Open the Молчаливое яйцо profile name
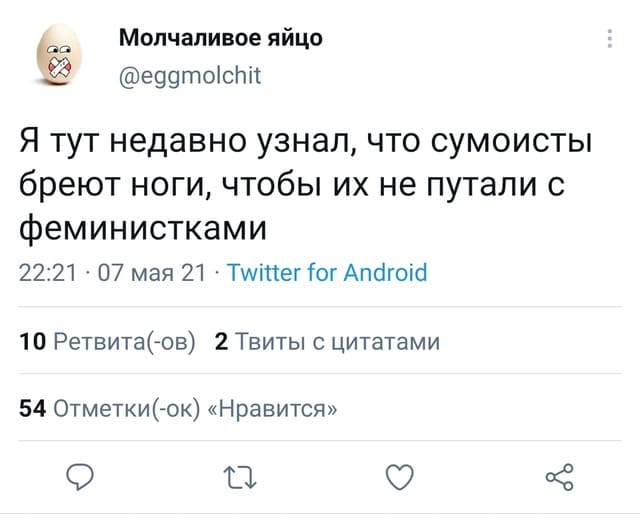 tap(220, 39)
